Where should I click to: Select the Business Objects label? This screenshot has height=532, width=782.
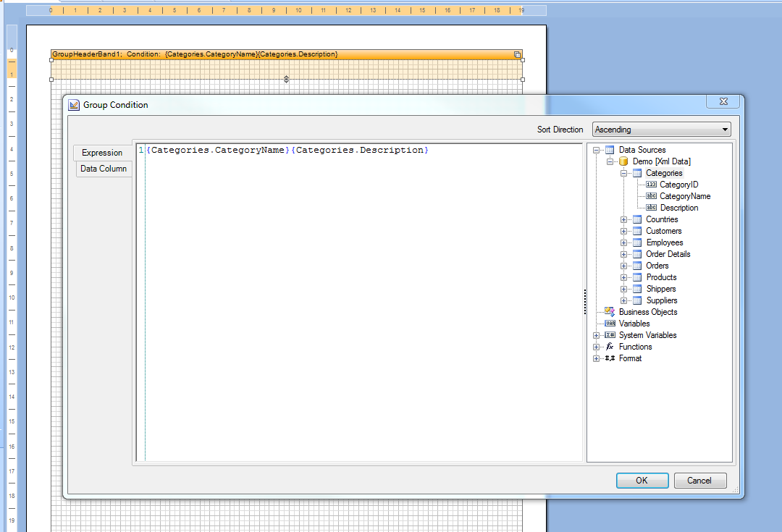pos(648,312)
